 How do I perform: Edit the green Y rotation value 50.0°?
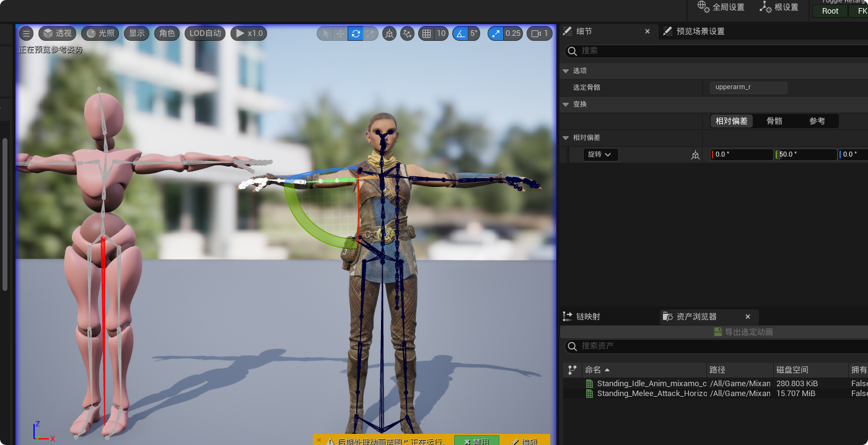pyautogui.click(x=806, y=155)
